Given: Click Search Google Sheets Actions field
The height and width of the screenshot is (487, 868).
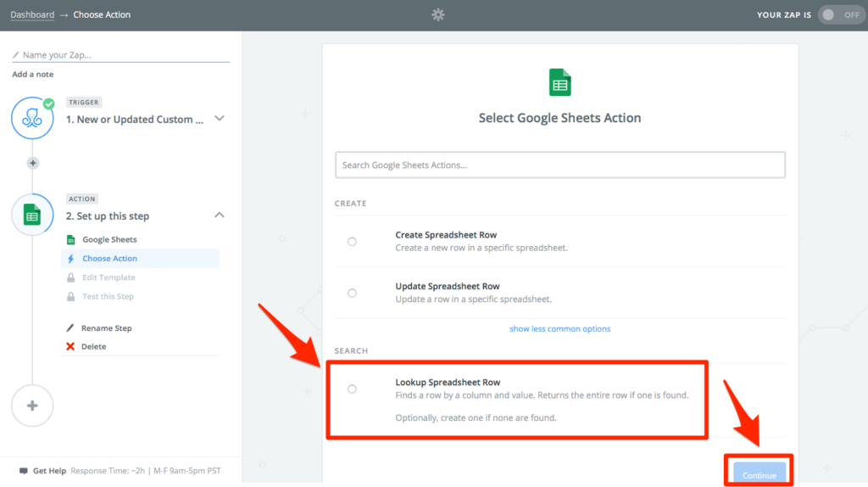Looking at the screenshot, I should tap(559, 165).
